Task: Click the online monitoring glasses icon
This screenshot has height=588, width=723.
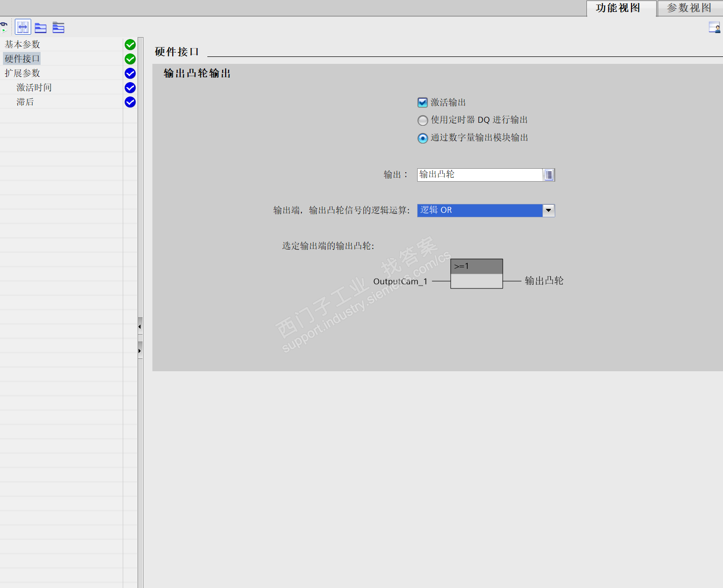Action: (3, 27)
